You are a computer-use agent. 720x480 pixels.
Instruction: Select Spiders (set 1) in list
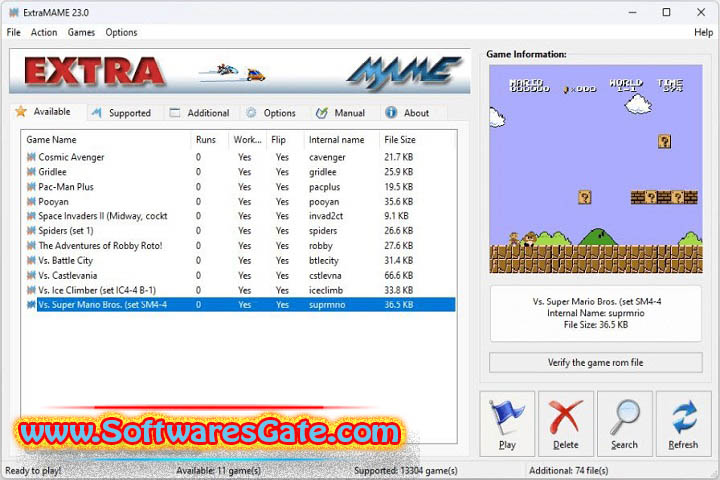[x=239, y=231]
